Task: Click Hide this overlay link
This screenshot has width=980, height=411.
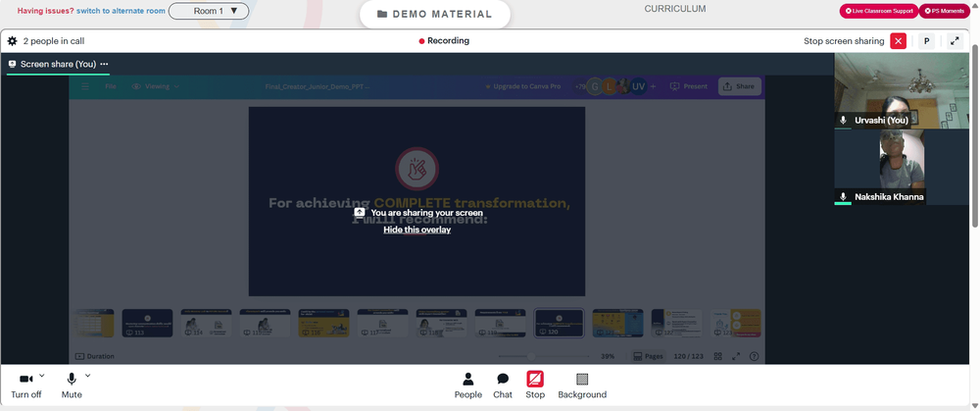Action: coord(416,230)
